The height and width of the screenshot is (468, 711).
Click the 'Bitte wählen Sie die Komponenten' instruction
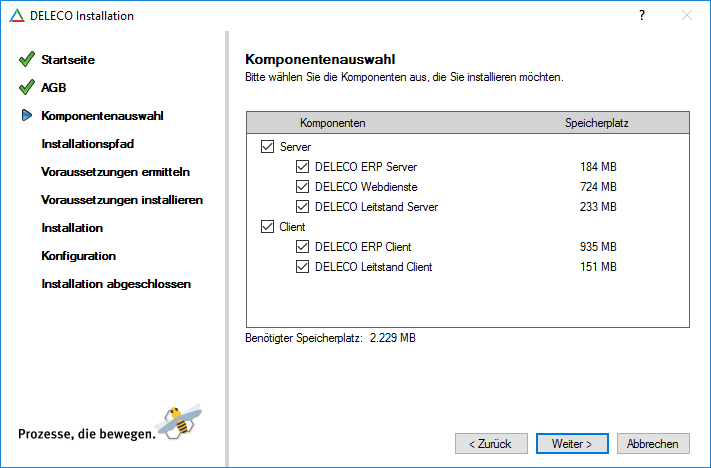coord(404,77)
